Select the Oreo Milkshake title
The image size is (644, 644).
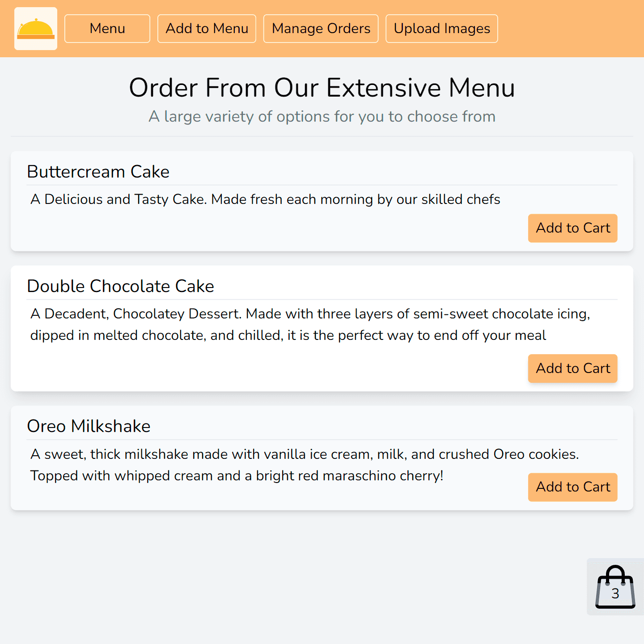click(89, 426)
